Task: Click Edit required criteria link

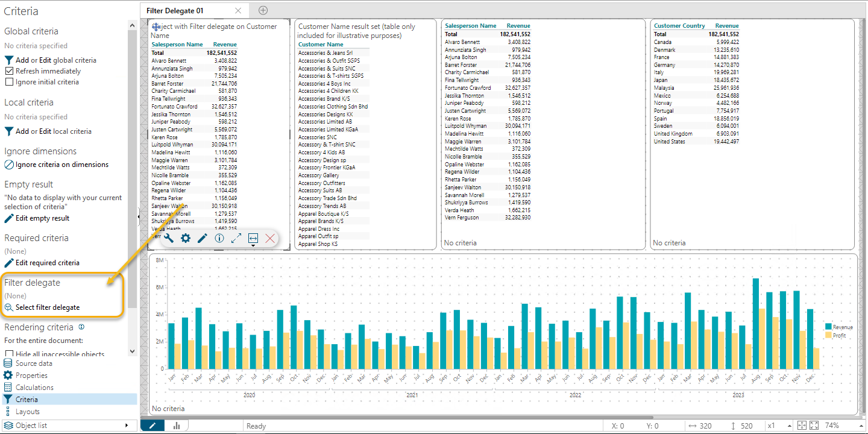Action: coord(47,263)
